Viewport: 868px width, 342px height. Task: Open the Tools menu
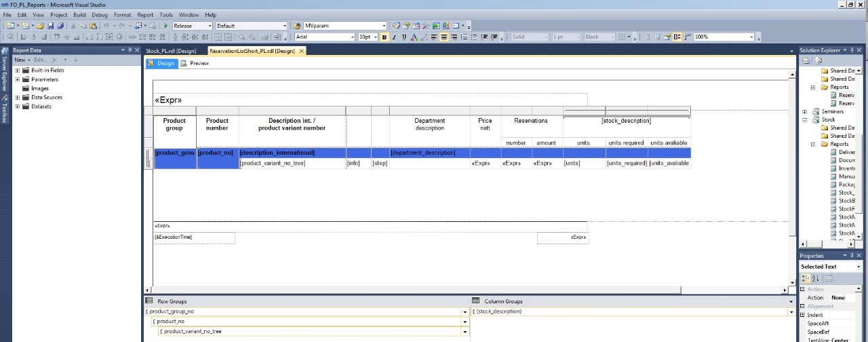point(166,14)
